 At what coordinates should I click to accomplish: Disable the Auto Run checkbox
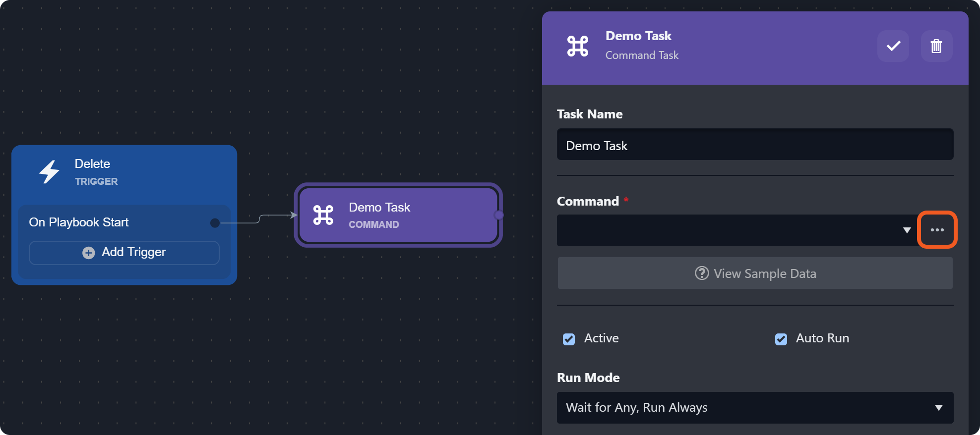(781, 339)
